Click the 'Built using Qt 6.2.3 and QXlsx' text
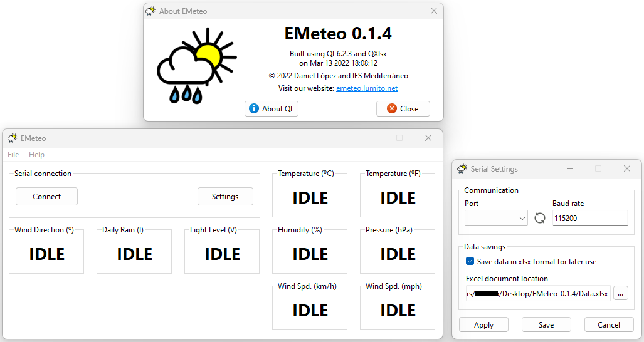The image size is (644, 342). [338, 54]
